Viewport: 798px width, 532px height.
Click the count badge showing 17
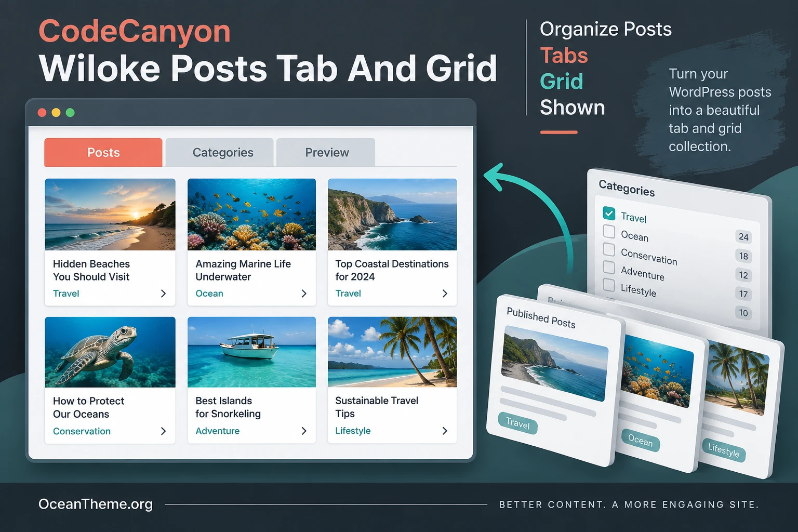tap(743, 294)
